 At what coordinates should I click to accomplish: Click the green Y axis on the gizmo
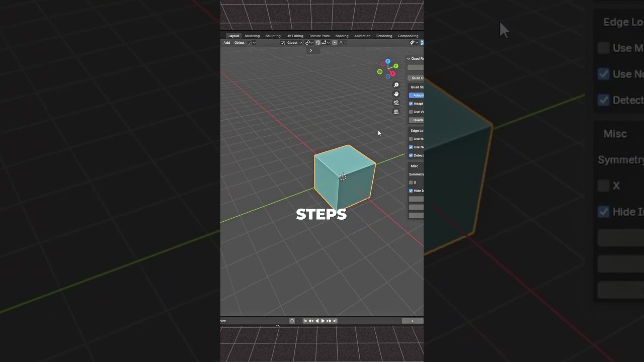click(x=396, y=66)
